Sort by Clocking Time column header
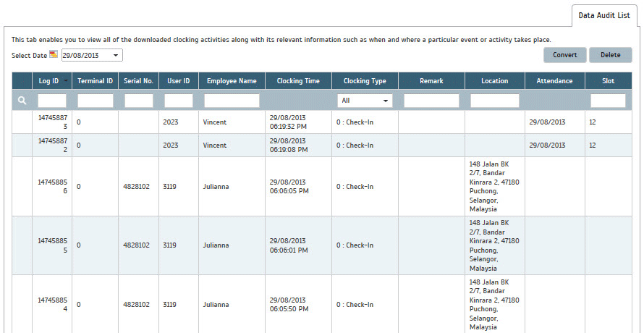The image size is (644, 333). click(x=298, y=81)
